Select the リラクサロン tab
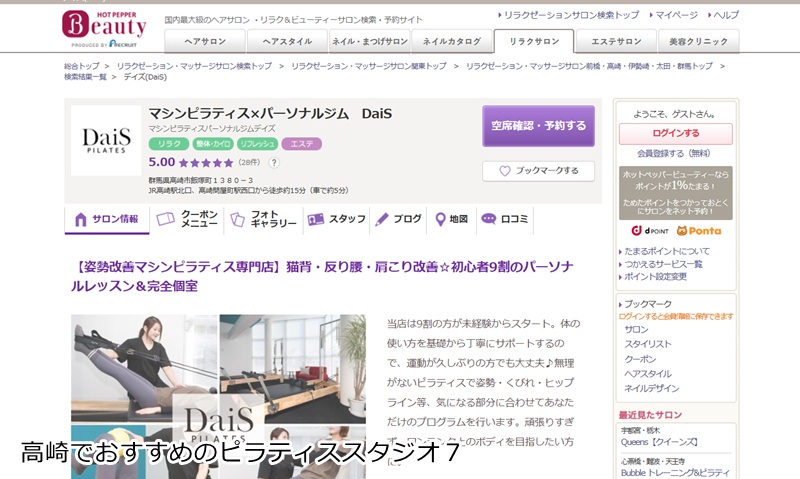 point(534,41)
